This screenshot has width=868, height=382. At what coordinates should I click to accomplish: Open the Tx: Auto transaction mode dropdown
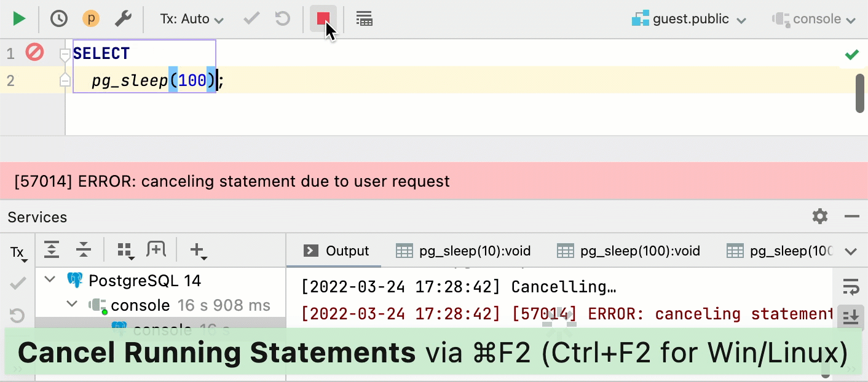[x=191, y=18]
